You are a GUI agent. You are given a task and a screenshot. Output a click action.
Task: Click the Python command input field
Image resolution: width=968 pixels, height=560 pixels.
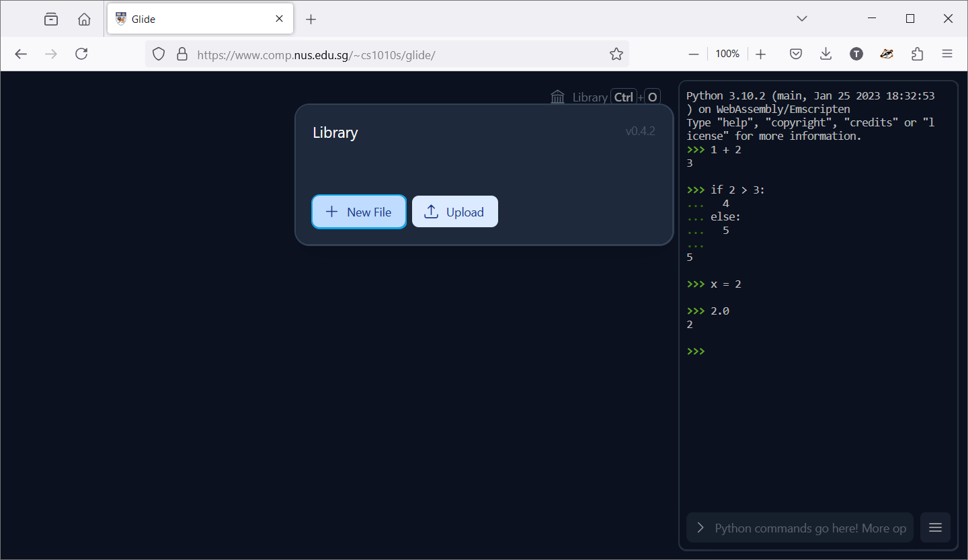click(809, 528)
